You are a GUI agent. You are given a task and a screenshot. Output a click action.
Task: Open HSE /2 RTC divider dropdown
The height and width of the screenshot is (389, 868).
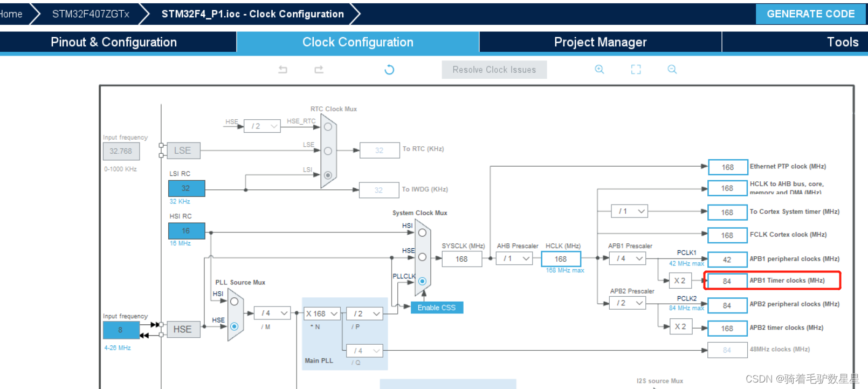[262, 126]
